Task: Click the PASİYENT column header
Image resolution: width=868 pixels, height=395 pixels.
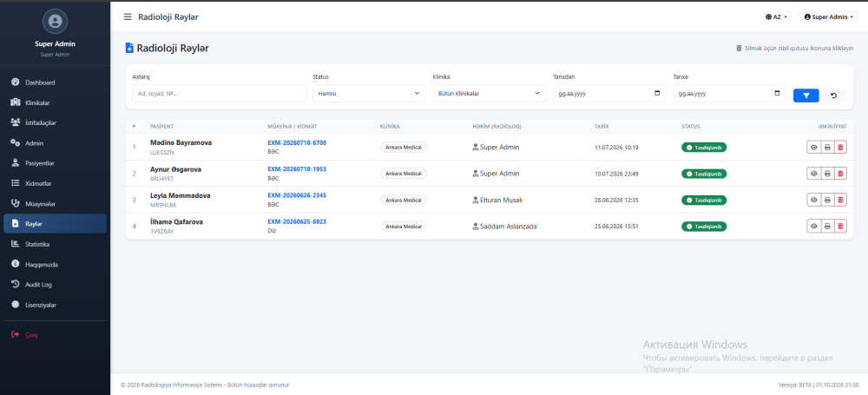Action: point(161,126)
